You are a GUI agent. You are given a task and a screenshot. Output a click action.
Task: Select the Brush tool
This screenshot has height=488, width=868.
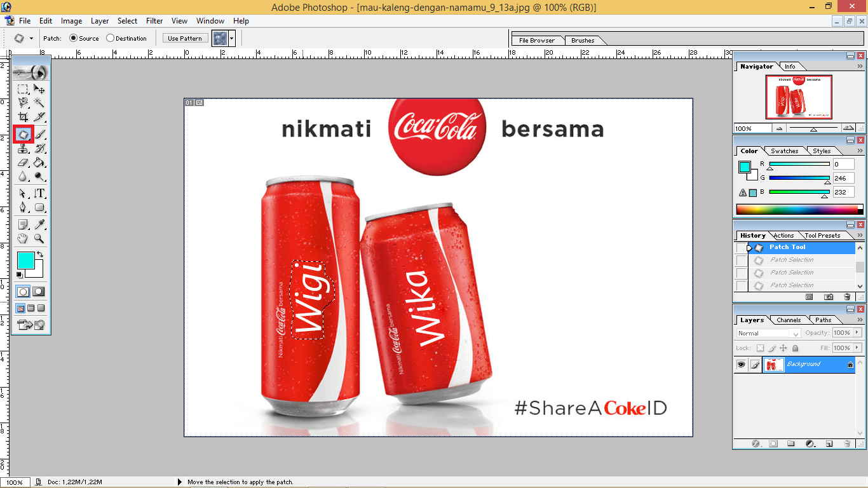click(39, 135)
